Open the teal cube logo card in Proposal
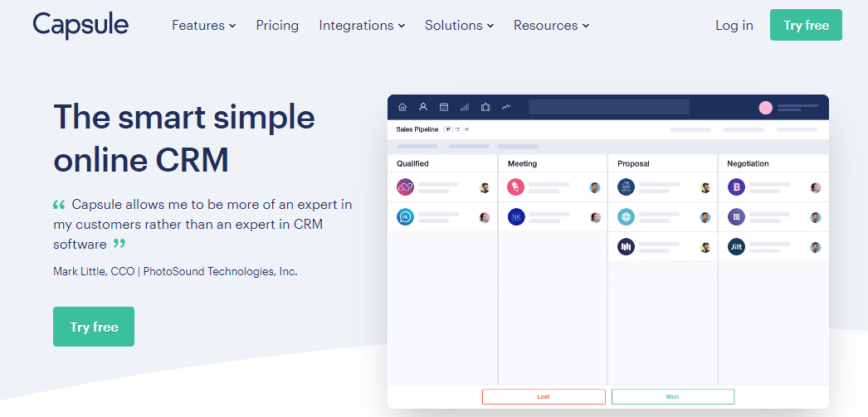The width and height of the screenshot is (868, 417). click(x=626, y=217)
